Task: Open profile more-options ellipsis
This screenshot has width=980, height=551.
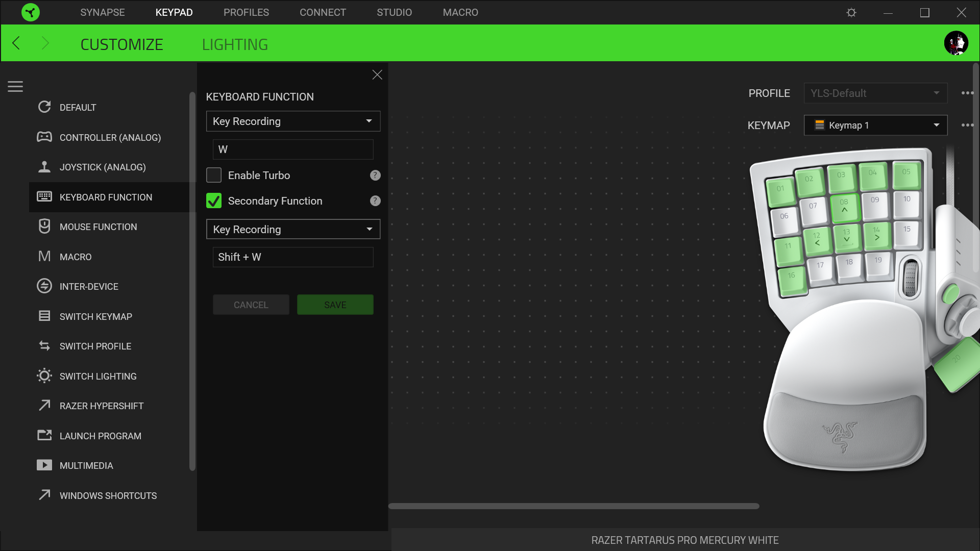Action: [967, 93]
